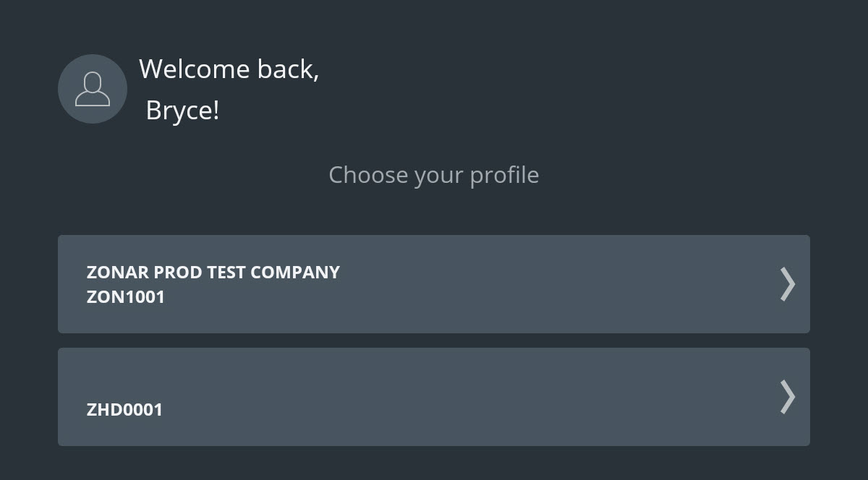Screen dimensions: 868x480
Task: Click the round profile picture placeholder
Action: tap(93, 89)
